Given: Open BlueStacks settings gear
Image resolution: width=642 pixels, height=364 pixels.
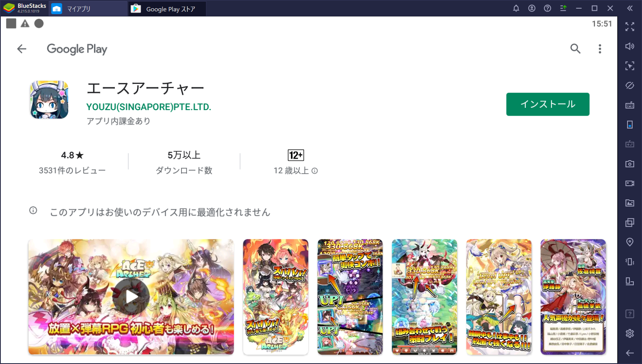Looking at the screenshot, I should click(x=630, y=333).
